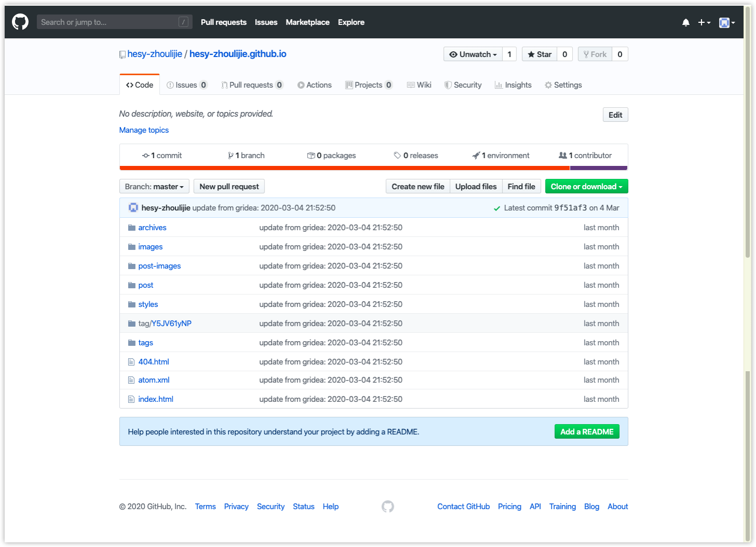Star the repository

[540, 54]
